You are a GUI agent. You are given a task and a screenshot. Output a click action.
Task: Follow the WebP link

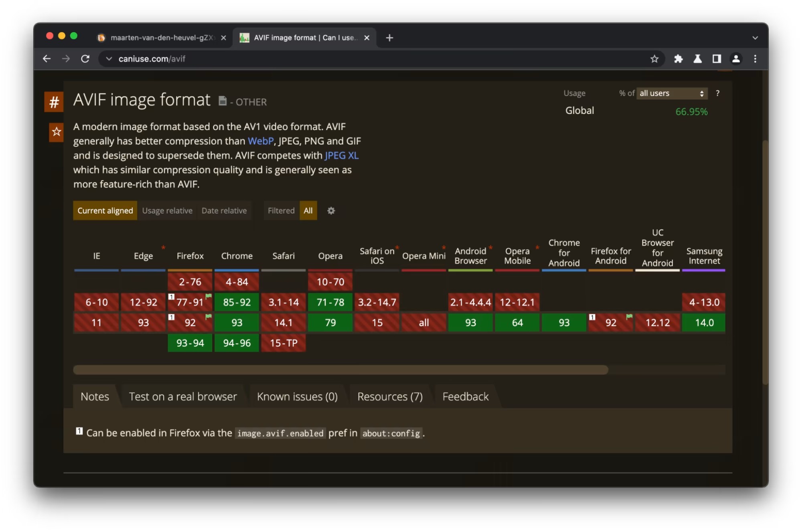click(x=261, y=141)
